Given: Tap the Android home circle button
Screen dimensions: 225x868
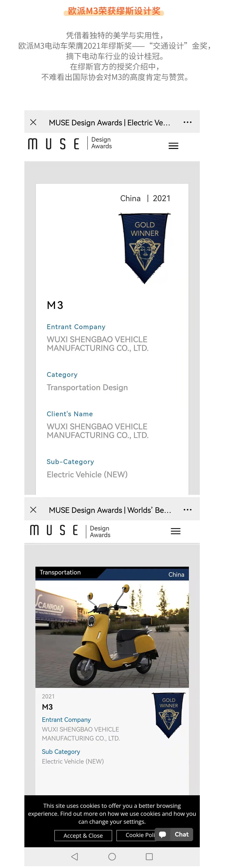Looking at the screenshot, I should point(112,856).
